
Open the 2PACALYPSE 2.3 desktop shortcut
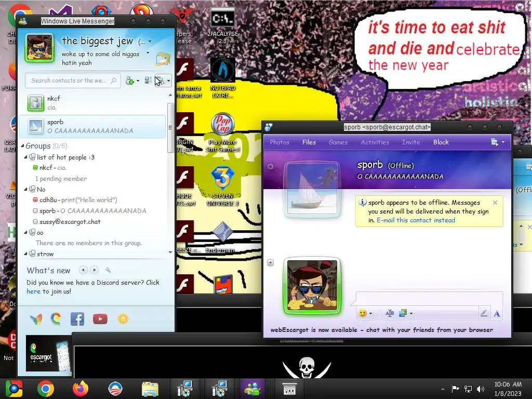click(222, 26)
